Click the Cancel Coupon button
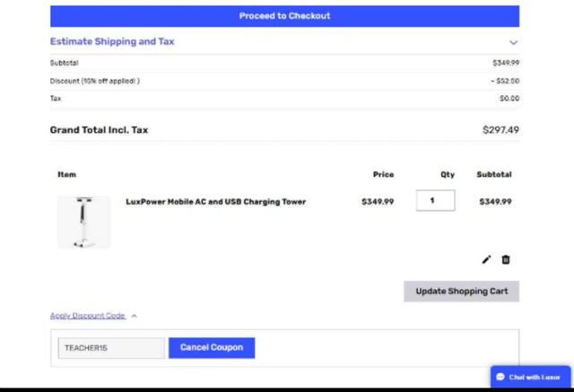574x392 pixels. click(x=212, y=348)
